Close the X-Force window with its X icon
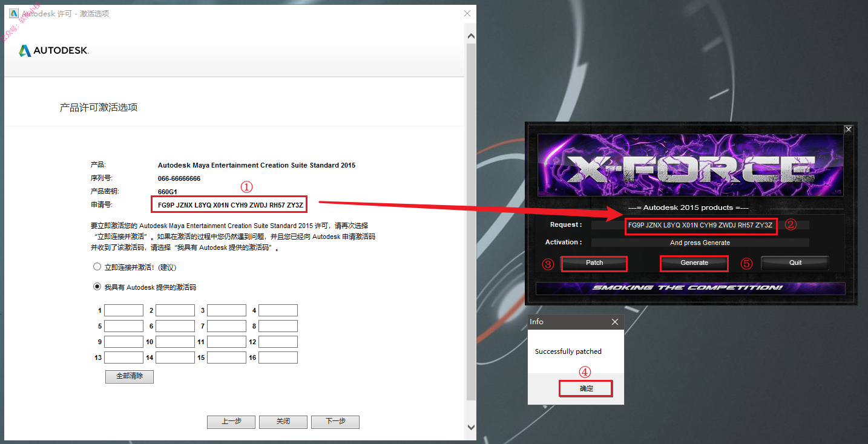The image size is (868, 444). [848, 129]
